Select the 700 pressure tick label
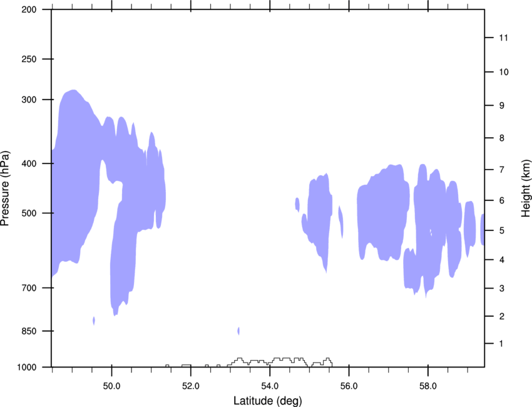This screenshot has height=407, width=532. pyautogui.click(x=29, y=288)
